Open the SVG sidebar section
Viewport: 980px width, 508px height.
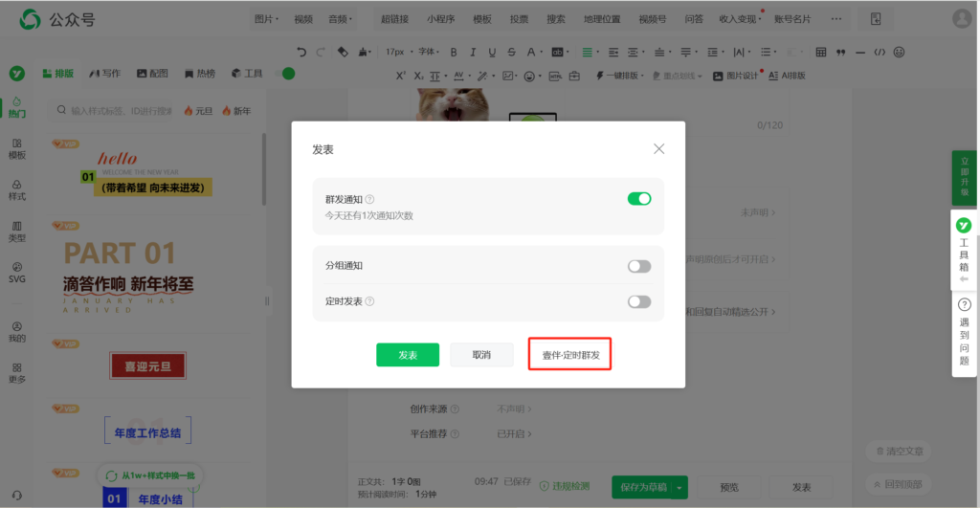coord(17,273)
